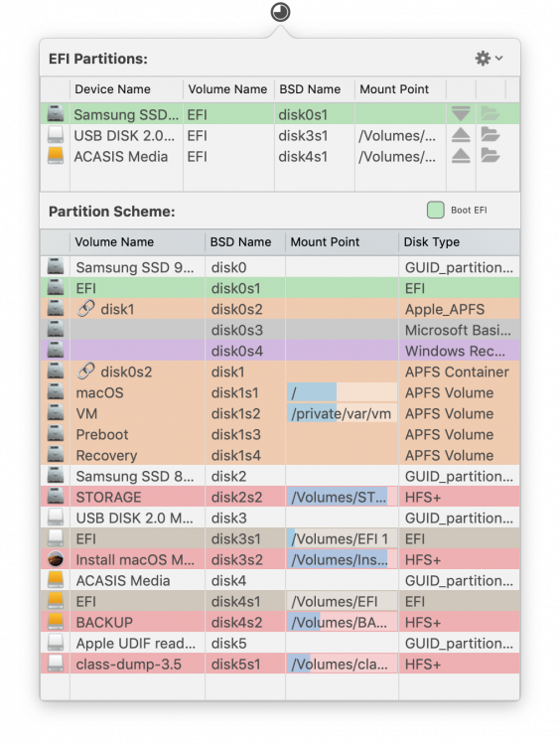Viewport: 560px width, 745px height.
Task: Sort EFI list by Device Name column
Action: (112, 89)
